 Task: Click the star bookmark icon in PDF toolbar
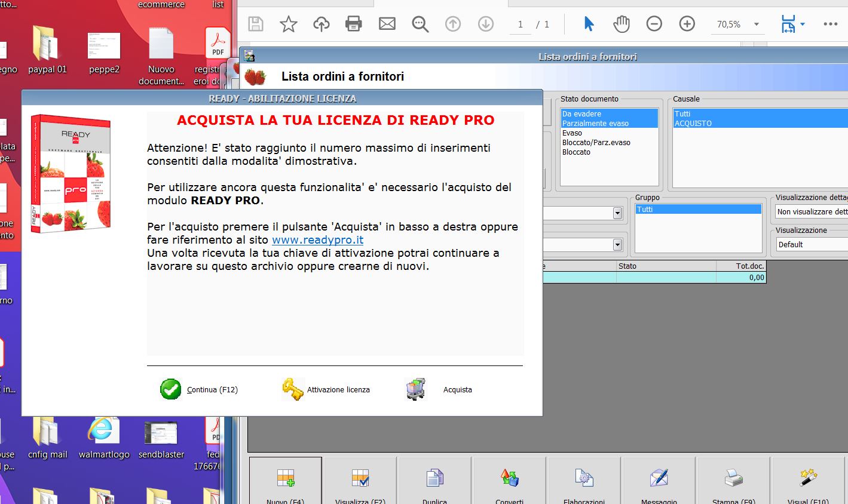pos(289,24)
